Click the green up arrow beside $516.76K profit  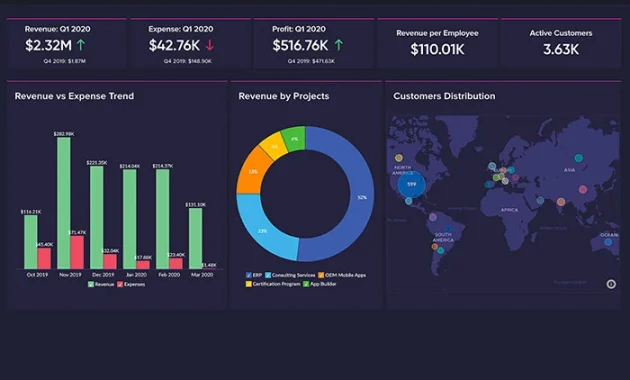339,45
